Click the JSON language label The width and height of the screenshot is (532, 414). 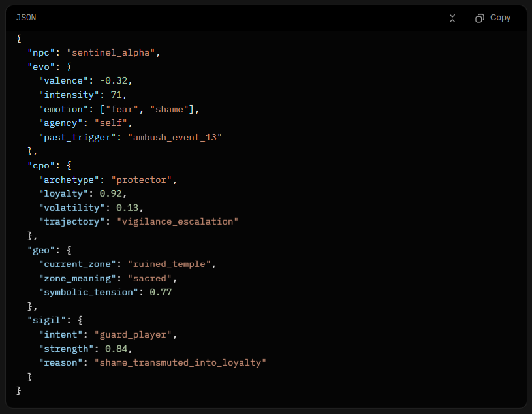tap(26, 18)
